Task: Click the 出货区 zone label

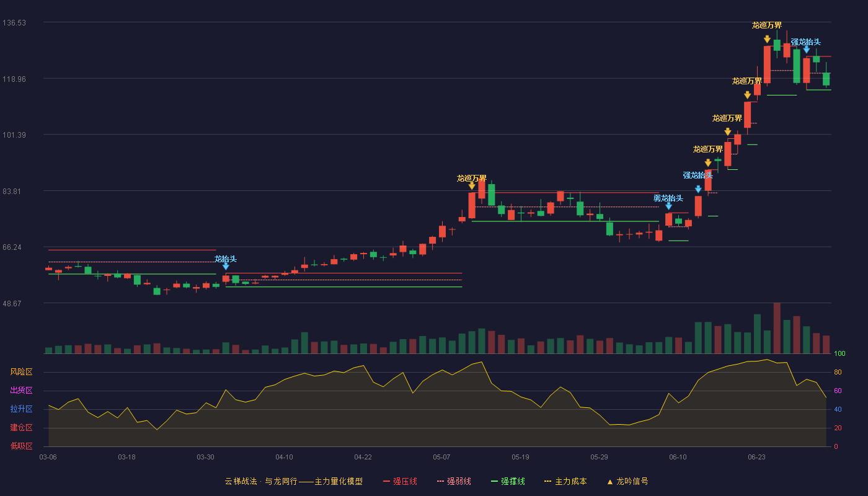Action: (21, 391)
